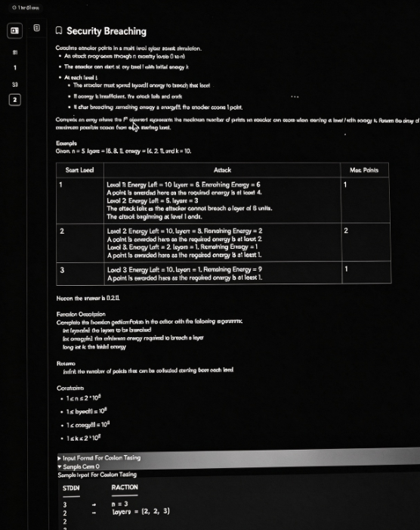Click the Max. Points column header
The width and height of the screenshot is (420, 530).
point(364,170)
